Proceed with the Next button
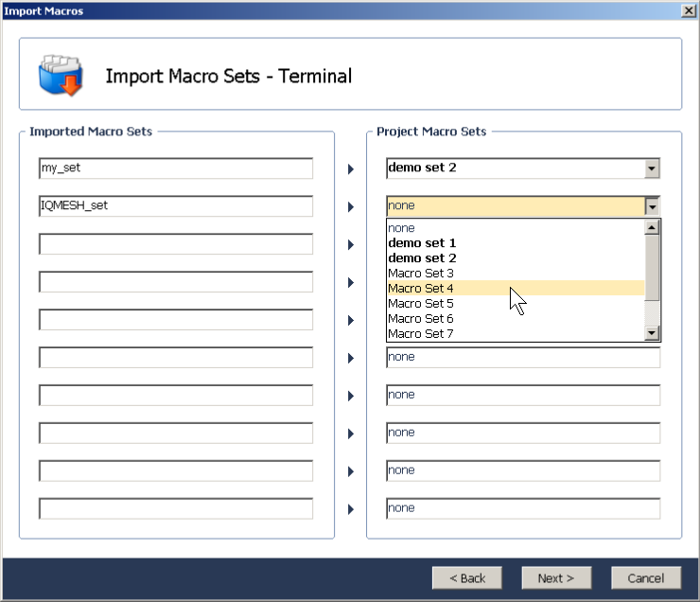700x602 pixels. point(556,578)
